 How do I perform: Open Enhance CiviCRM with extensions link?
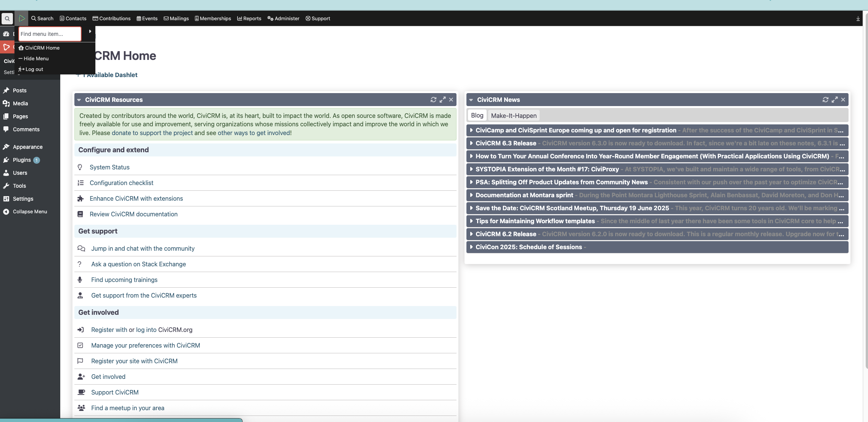click(136, 198)
